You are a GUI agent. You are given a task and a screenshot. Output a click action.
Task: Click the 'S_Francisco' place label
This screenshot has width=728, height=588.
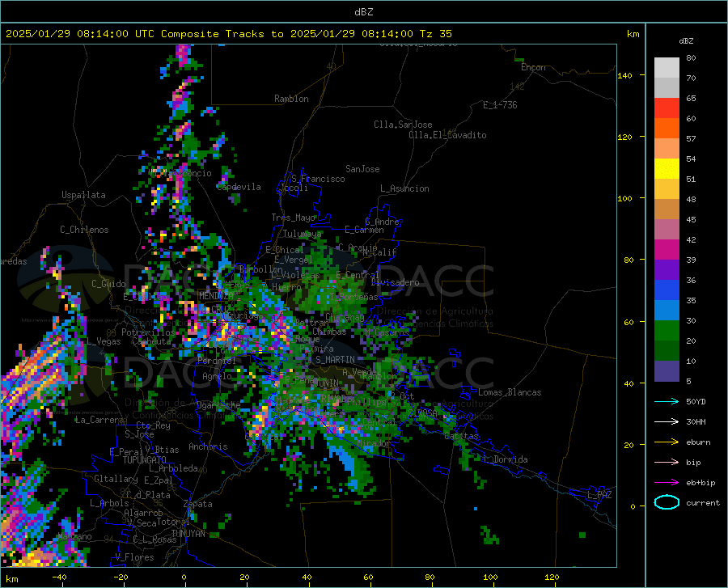click(x=318, y=179)
